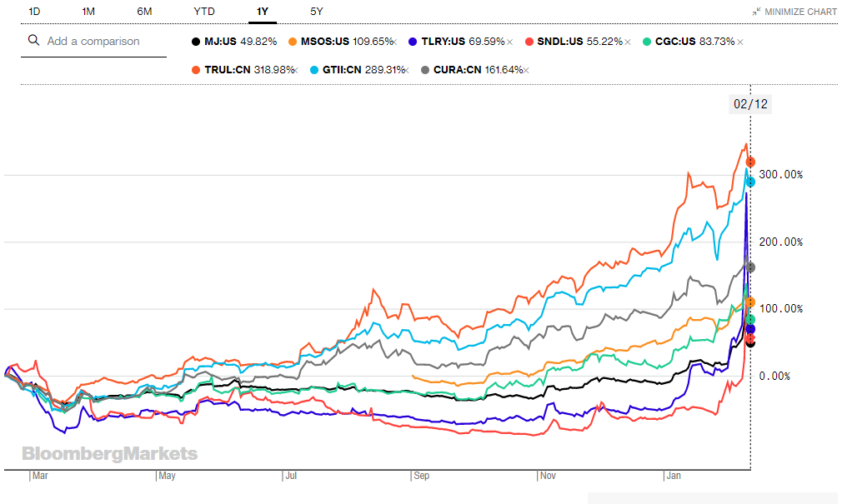Click the GTII:CN endpoint dot on chart
Viewport: 847px width, 504px height.
[x=750, y=182]
